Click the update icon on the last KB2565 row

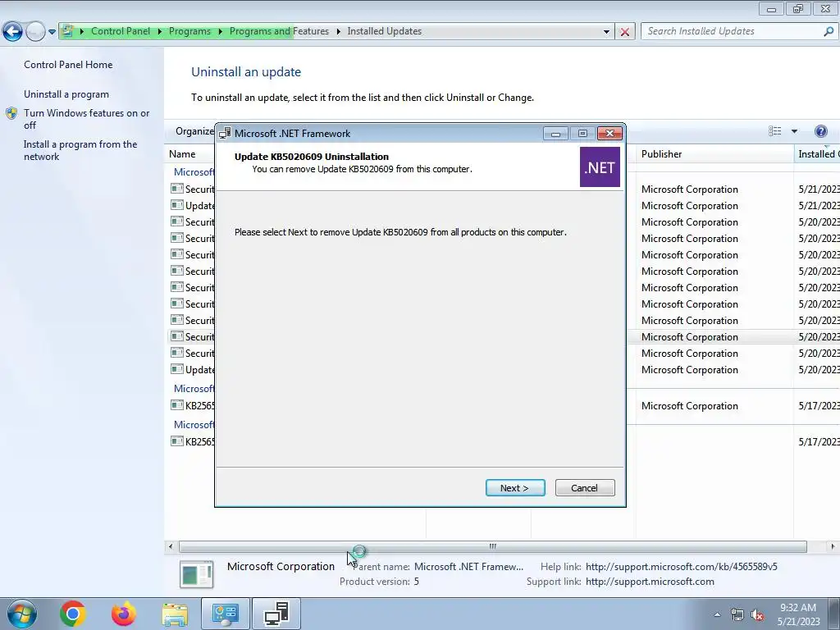(177, 441)
